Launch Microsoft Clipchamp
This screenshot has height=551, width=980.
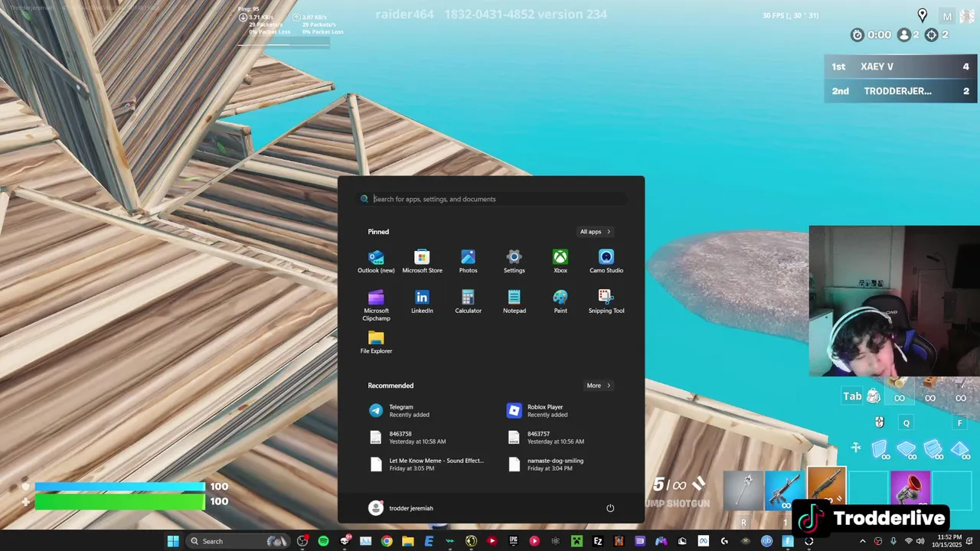376,305
